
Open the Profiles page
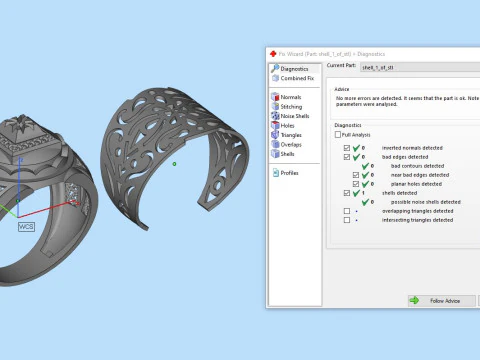click(x=286, y=173)
